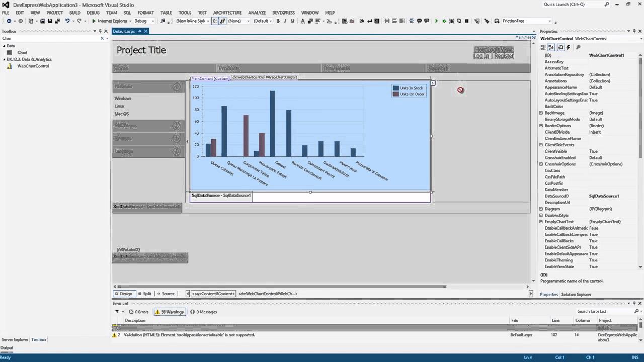
Task: Toggle the Messages filter in Error List
Action: tap(203, 312)
